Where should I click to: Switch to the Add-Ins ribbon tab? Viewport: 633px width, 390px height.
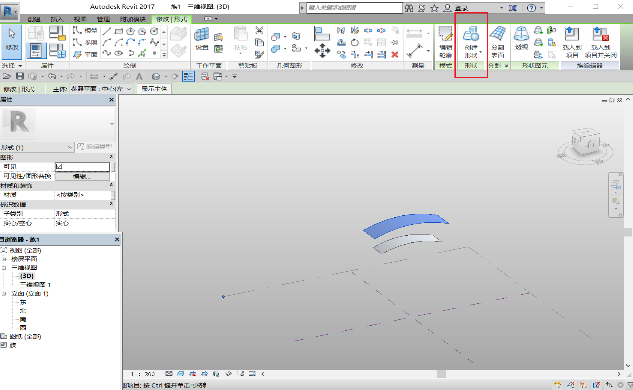(132, 19)
